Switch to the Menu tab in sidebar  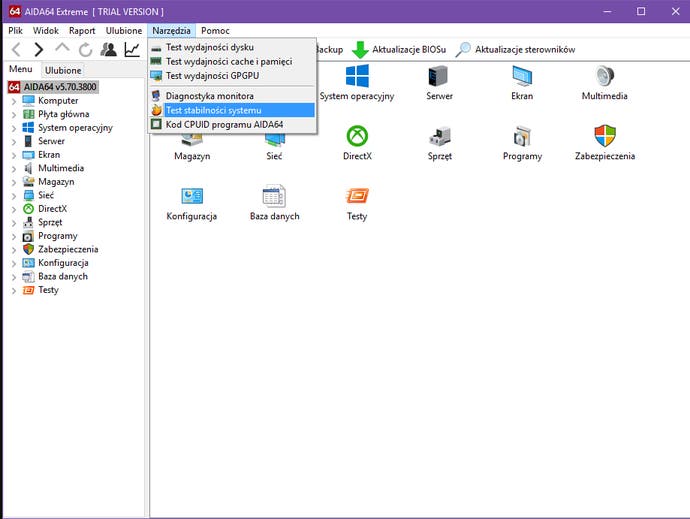click(21, 69)
